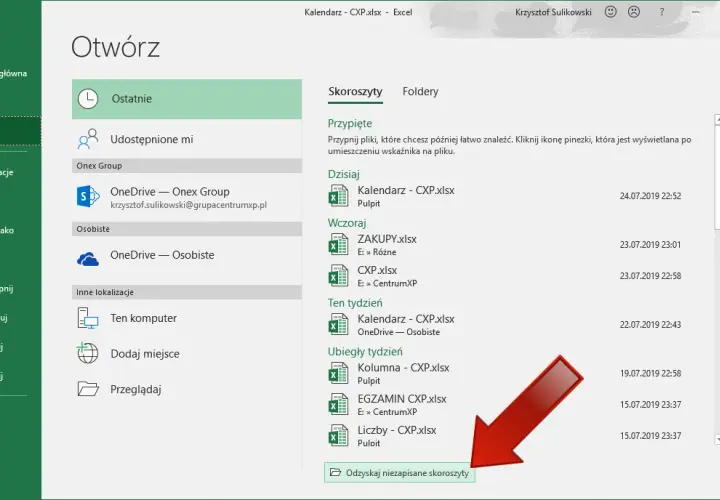
Task: Switch to the Skoroszyty tab
Action: point(355,91)
